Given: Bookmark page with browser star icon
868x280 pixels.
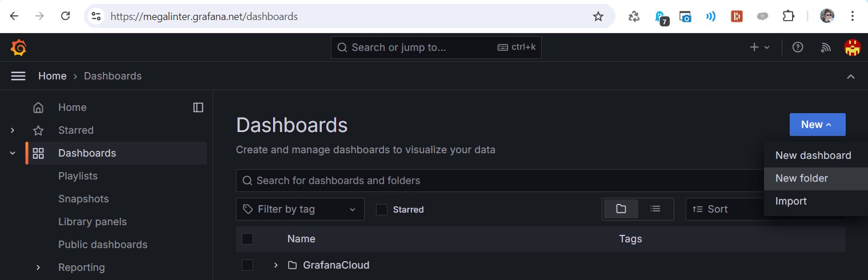Looking at the screenshot, I should pos(598,17).
